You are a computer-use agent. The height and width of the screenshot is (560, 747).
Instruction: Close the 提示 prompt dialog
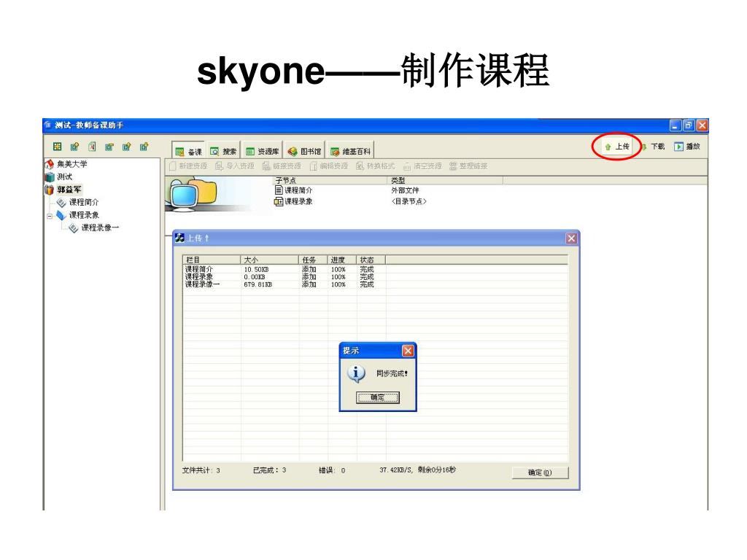408,351
